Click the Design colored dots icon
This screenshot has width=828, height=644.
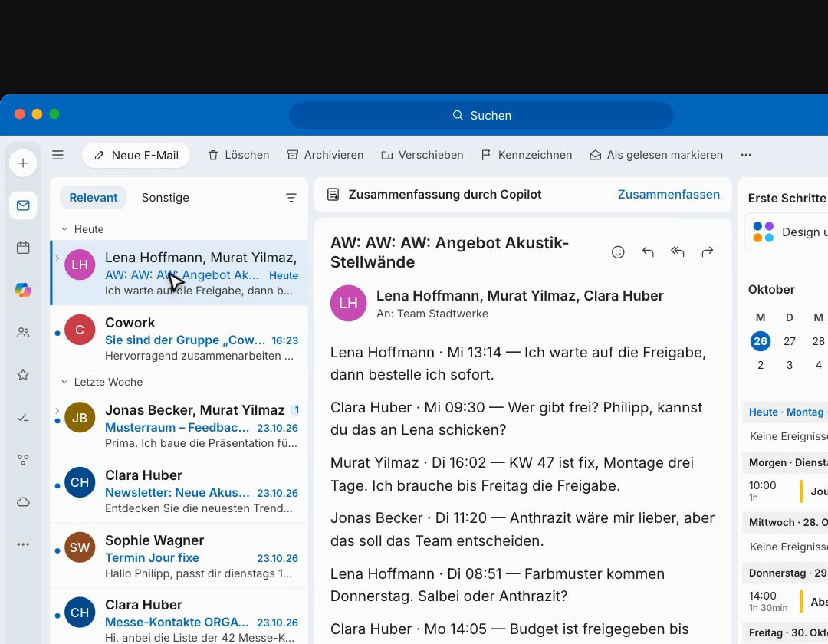coord(763,232)
